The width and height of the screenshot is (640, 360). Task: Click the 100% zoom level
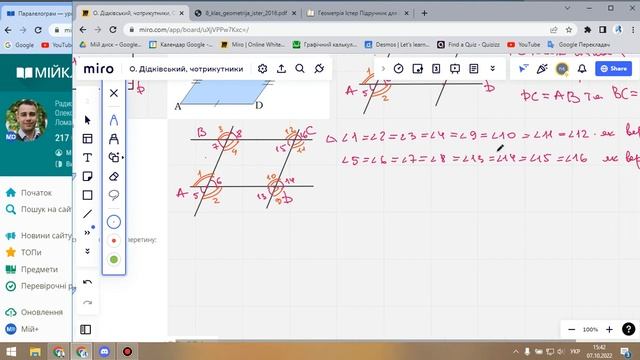[x=590, y=329]
